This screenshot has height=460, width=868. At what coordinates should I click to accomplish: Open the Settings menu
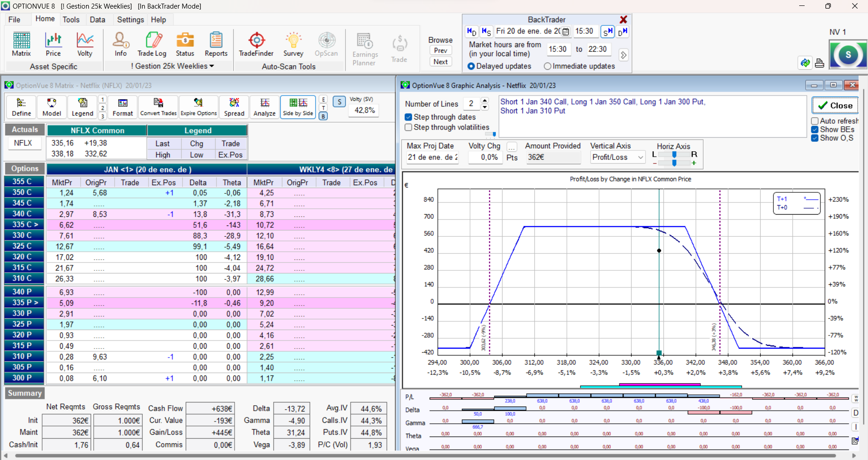(x=130, y=19)
